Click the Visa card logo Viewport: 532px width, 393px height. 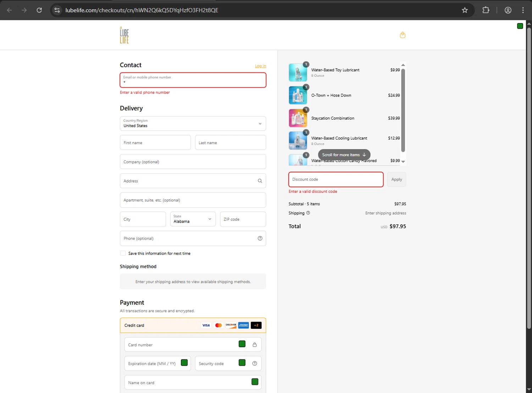click(206, 325)
